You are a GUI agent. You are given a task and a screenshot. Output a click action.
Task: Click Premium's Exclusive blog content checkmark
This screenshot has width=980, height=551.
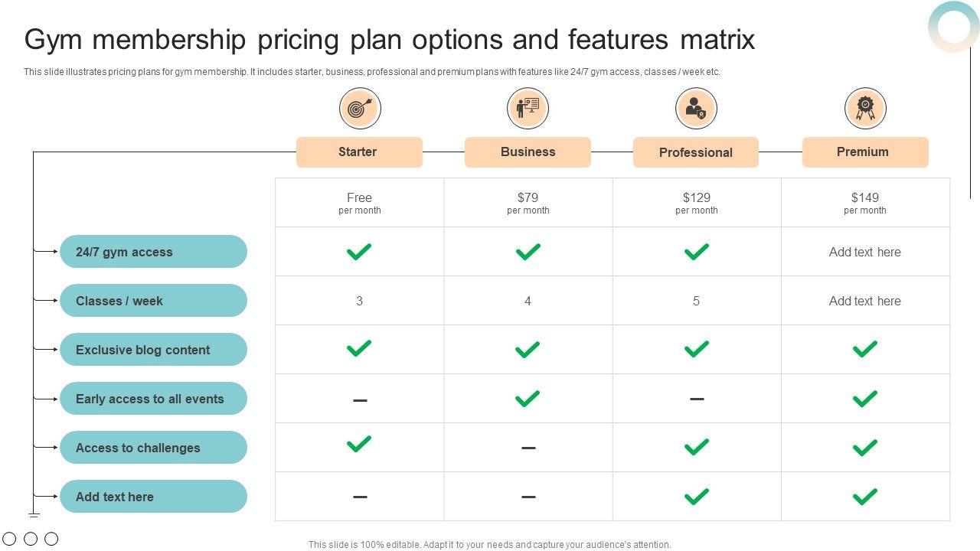[865, 349]
